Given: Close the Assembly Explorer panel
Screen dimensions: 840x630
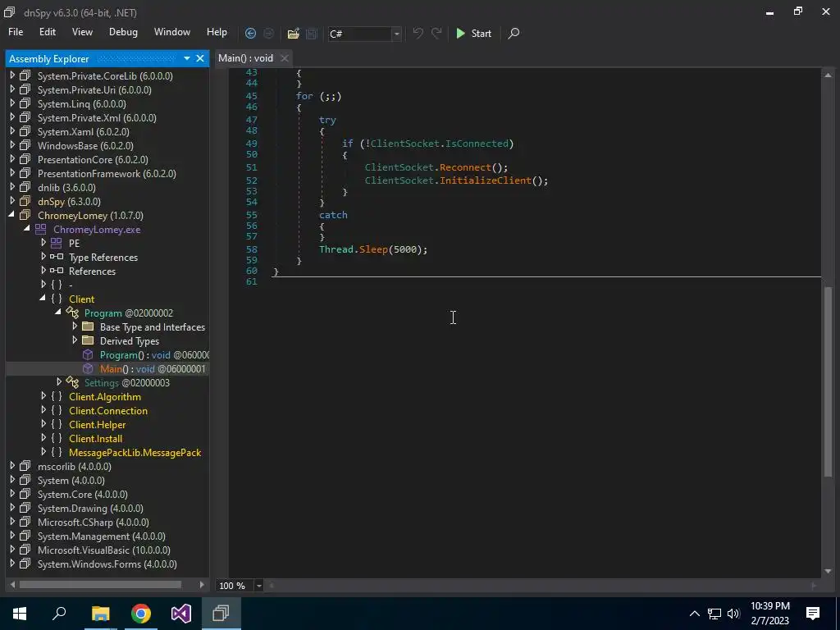Looking at the screenshot, I should [x=200, y=58].
